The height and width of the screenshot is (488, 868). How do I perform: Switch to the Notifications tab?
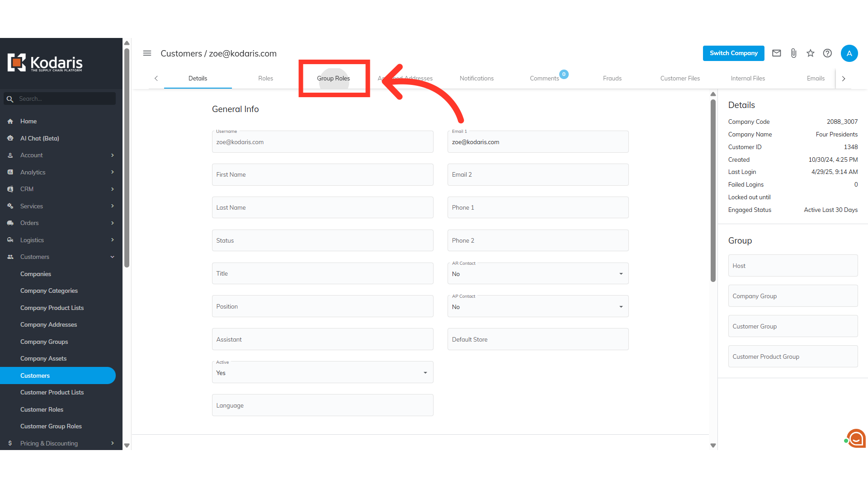(x=476, y=78)
